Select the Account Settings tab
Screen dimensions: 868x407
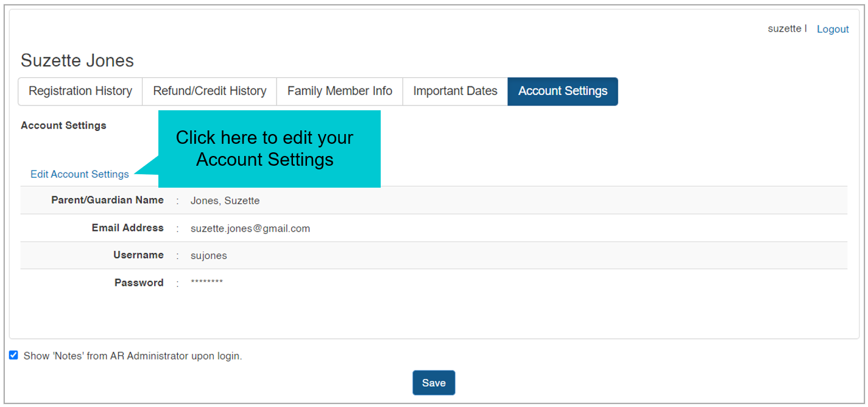point(563,91)
